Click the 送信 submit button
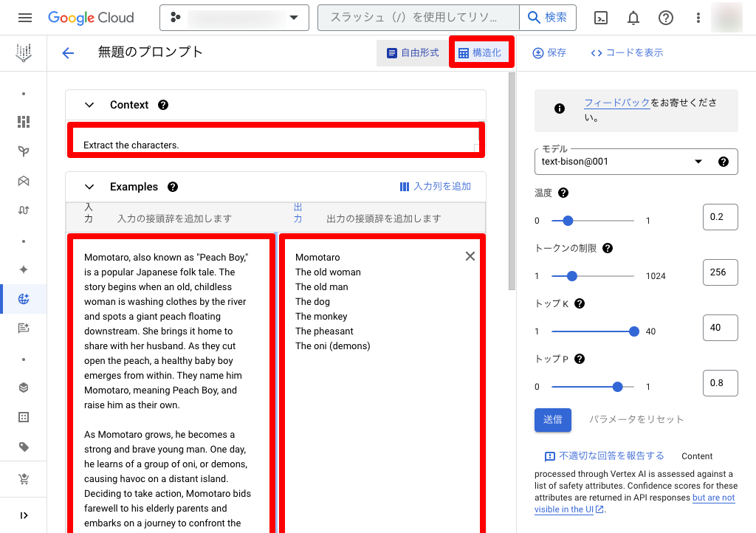Screen dimensions: 756x533 click(552, 419)
